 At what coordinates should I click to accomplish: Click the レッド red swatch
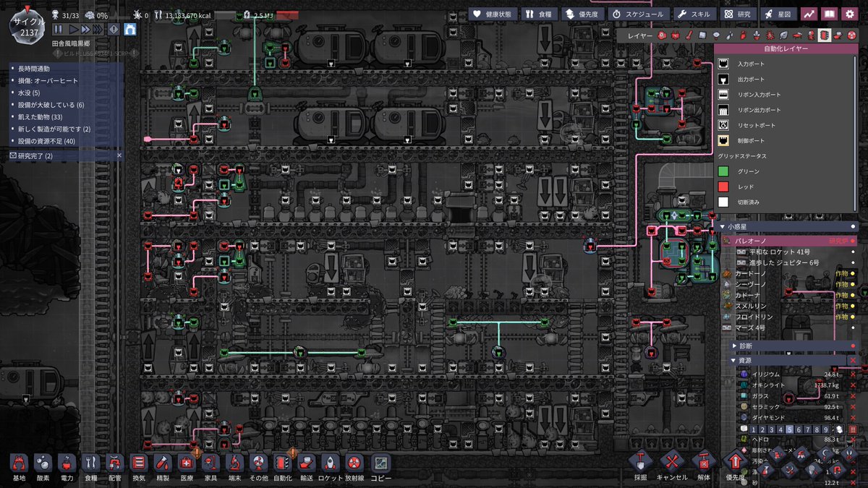(x=723, y=187)
